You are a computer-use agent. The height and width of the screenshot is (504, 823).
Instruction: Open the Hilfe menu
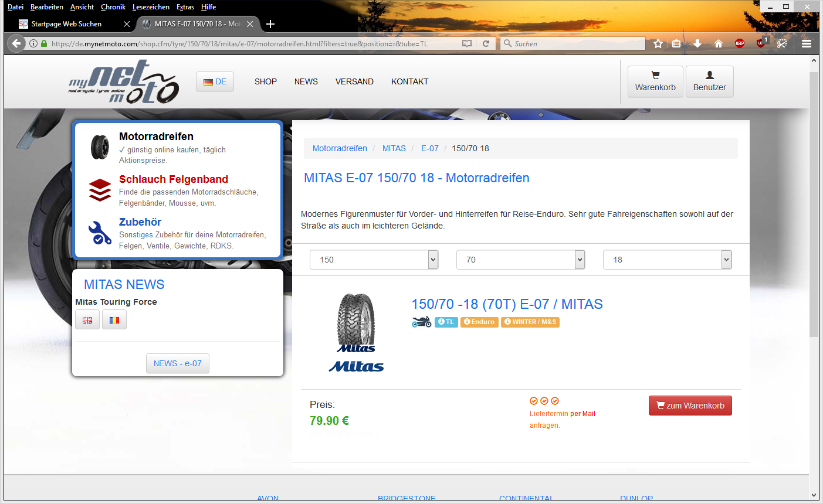[208, 7]
